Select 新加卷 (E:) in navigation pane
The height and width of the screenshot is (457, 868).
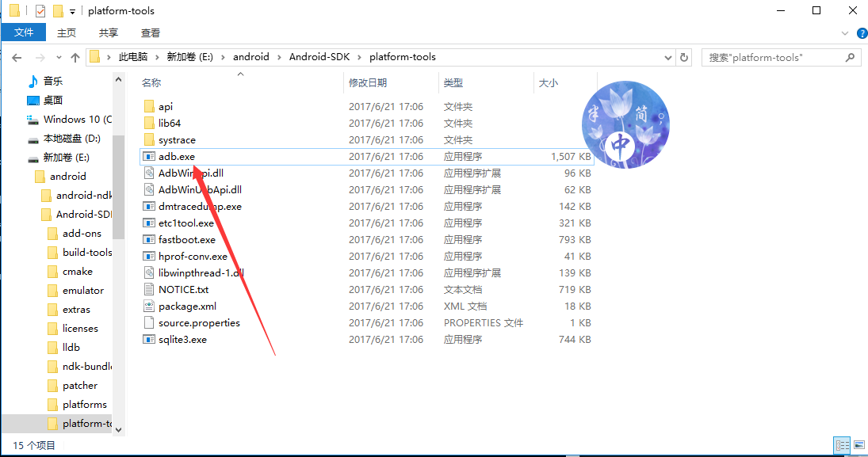(x=67, y=158)
